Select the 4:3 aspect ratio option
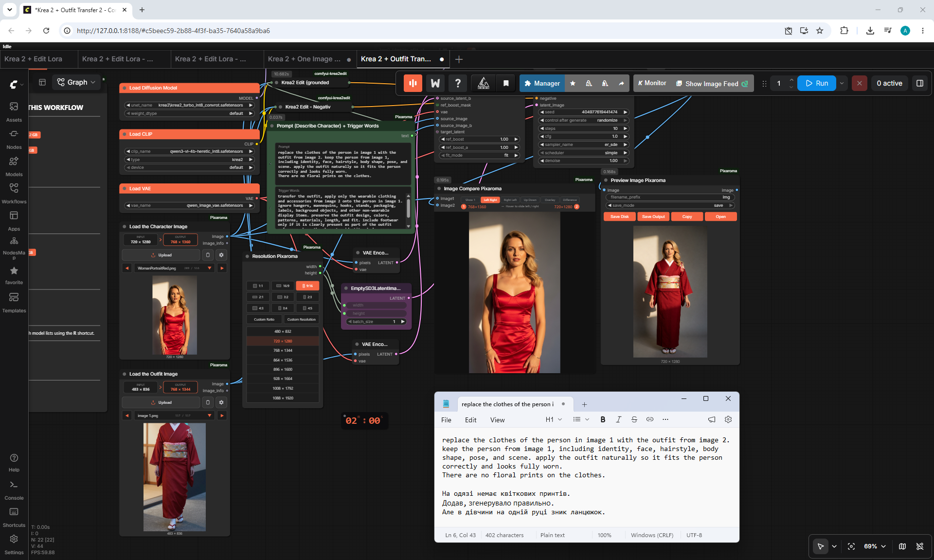Viewport: 934px width, 560px height. [258, 308]
